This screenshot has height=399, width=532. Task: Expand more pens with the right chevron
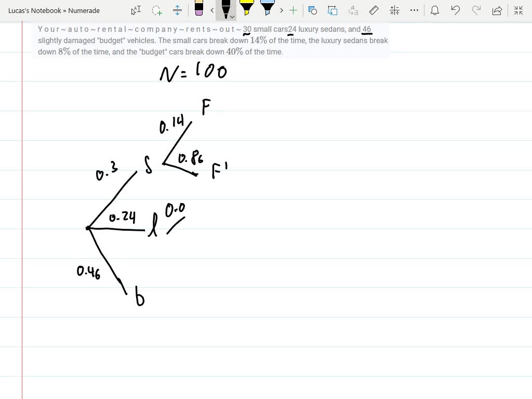(282, 10)
